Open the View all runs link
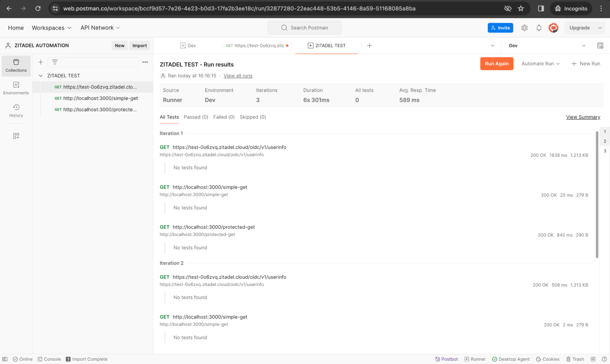Screen dimensions: 610x364 pyautogui.click(x=238, y=76)
